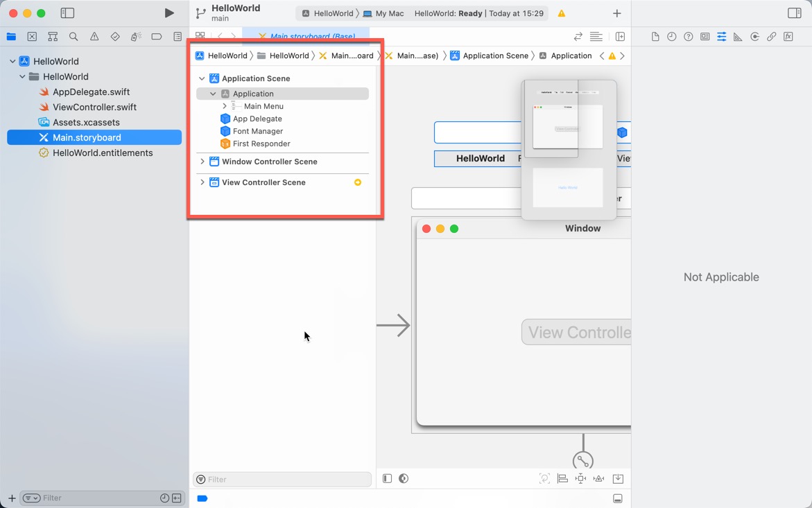Expand the Window Controller Scene
The width and height of the screenshot is (812, 508).
point(202,161)
